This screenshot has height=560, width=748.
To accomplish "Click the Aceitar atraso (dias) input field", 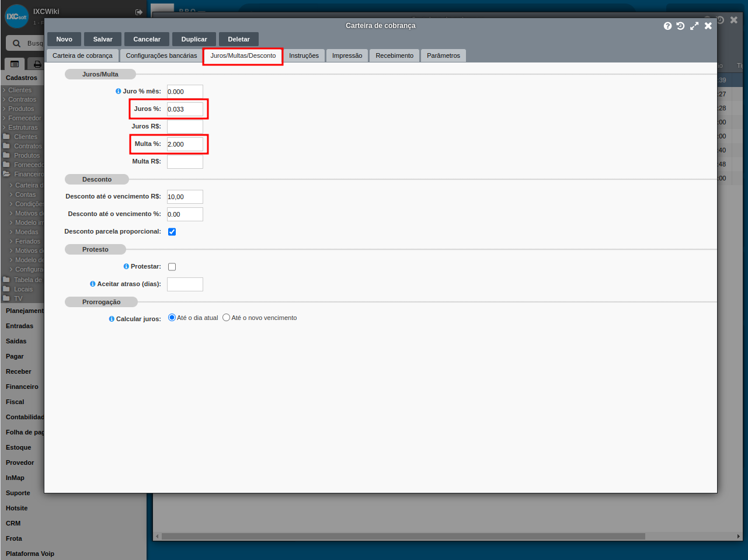I will pyautogui.click(x=185, y=284).
